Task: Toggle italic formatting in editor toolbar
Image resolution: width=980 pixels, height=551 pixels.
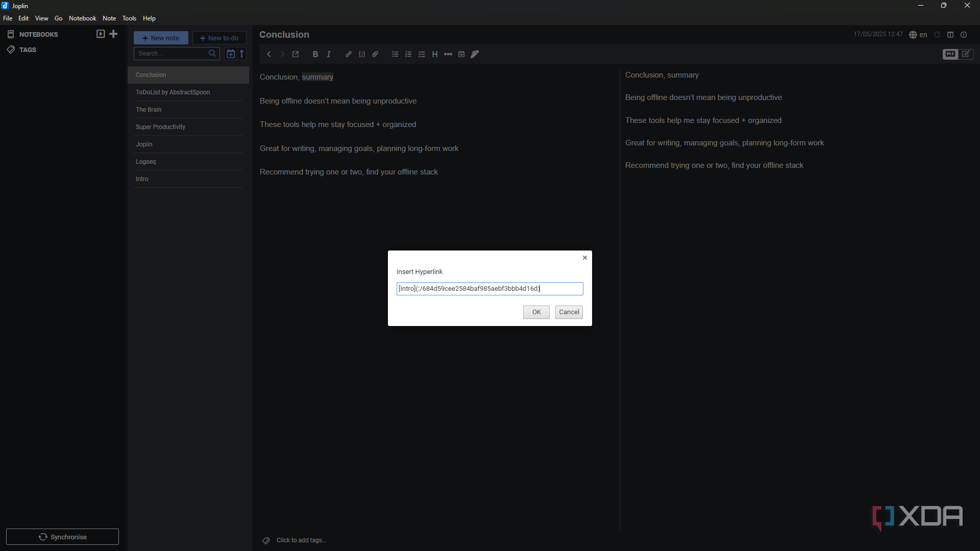Action: 329,54
